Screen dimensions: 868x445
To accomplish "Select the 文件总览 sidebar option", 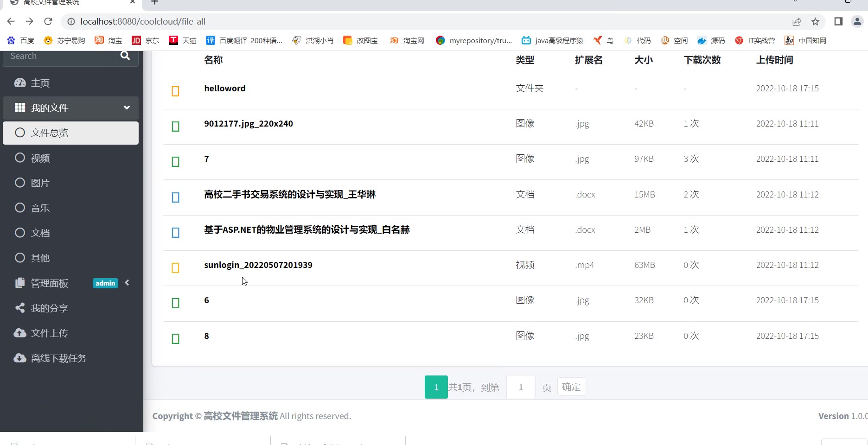I will (70, 133).
